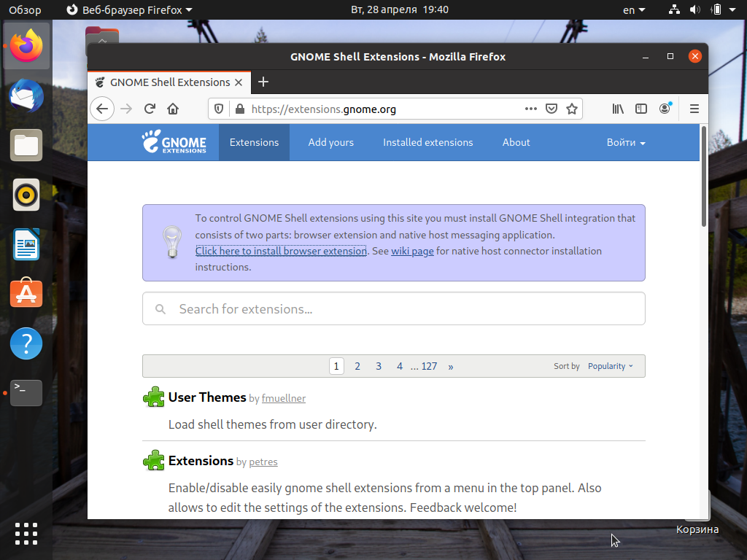Open volume icon in top panel

point(695,9)
